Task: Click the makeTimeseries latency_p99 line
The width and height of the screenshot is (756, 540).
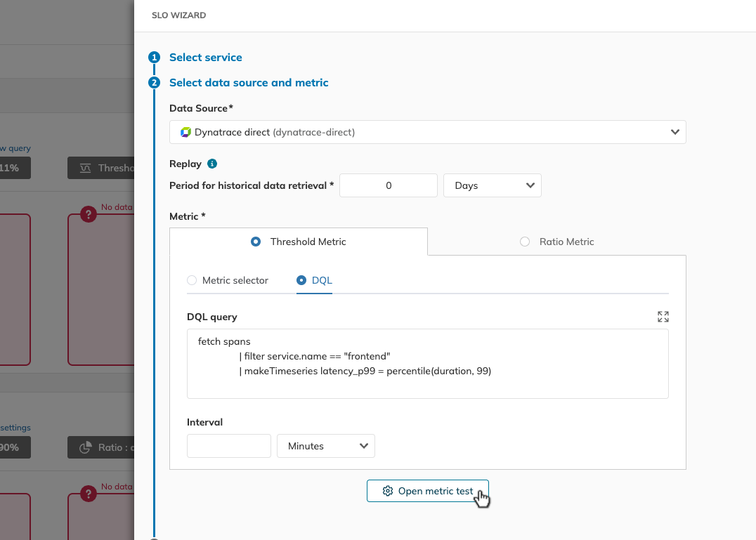Action: [x=365, y=371]
